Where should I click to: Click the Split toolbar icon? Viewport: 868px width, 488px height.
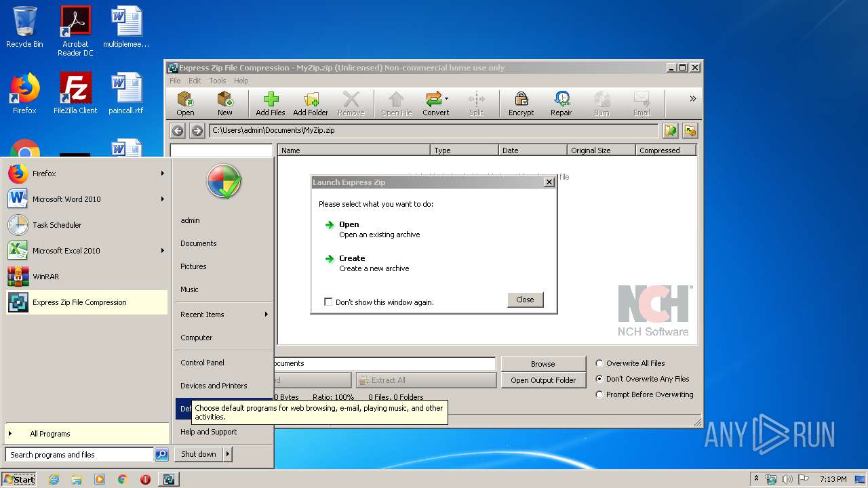(x=476, y=104)
